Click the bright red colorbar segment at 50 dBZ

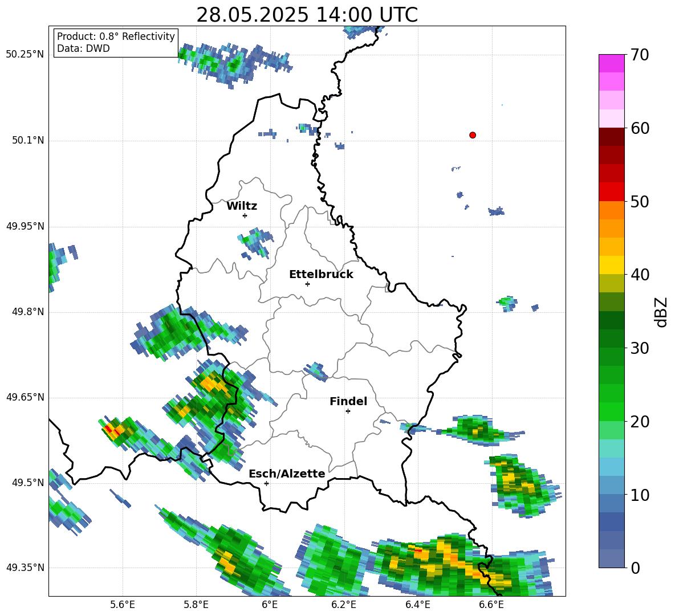tap(611, 192)
